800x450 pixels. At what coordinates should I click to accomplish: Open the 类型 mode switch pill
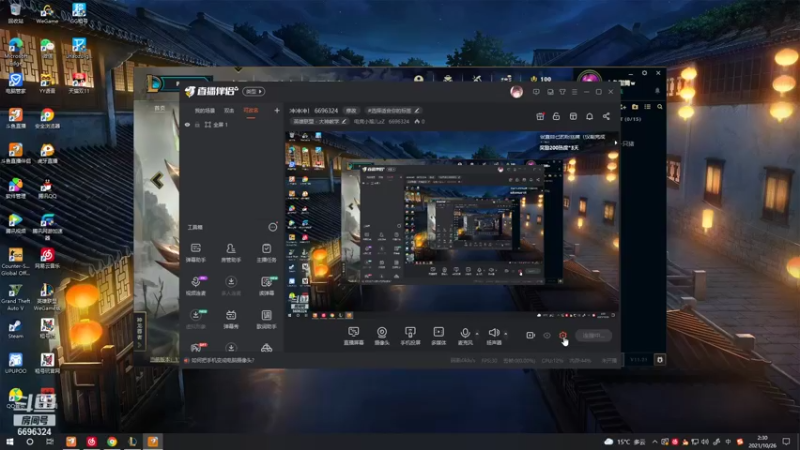254,91
